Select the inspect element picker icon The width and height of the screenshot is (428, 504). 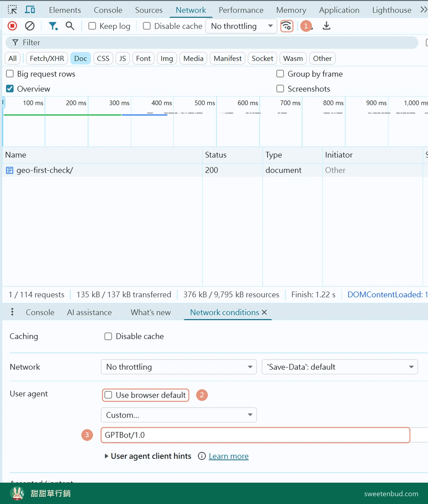pos(12,10)
